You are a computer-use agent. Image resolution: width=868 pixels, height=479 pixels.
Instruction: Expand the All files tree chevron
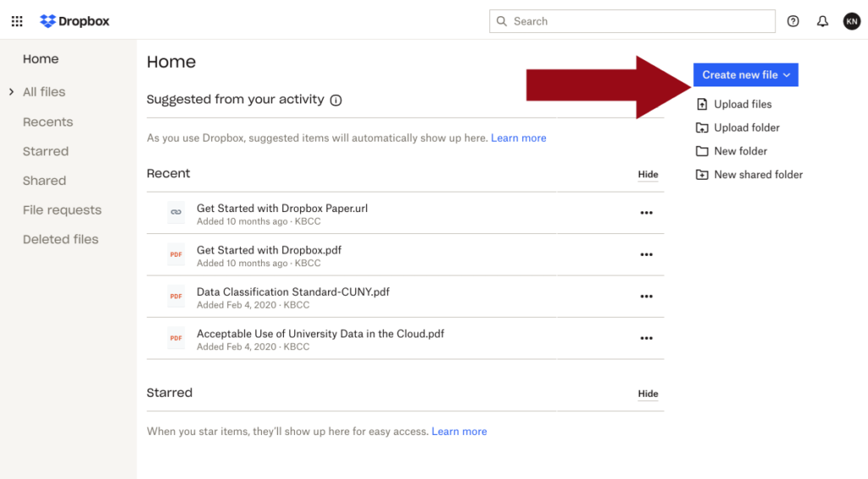pyautogui.click(x=12, y=92)
